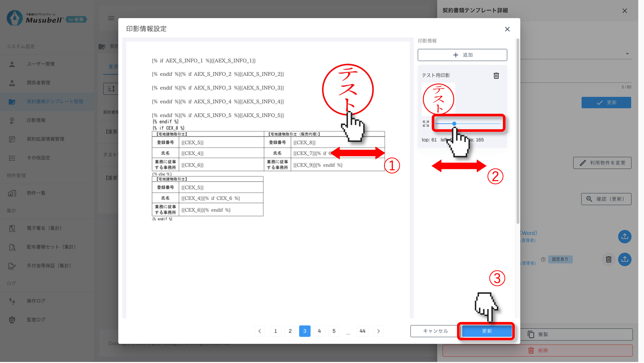Screen dimensions: 644x363
Task: Click the テスト seal thumbnail preview
Action: (x=438, y=99)
